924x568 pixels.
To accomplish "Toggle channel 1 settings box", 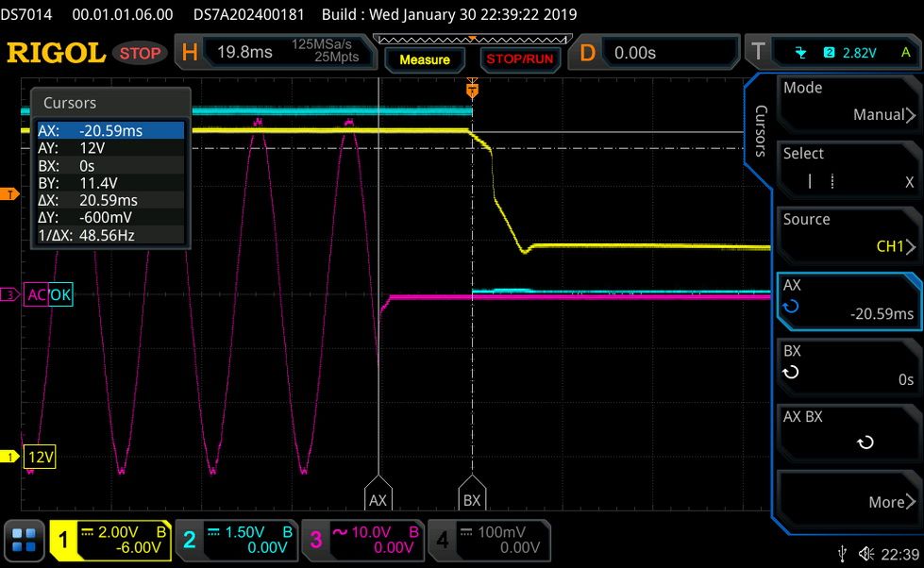I will coord(110,541).
